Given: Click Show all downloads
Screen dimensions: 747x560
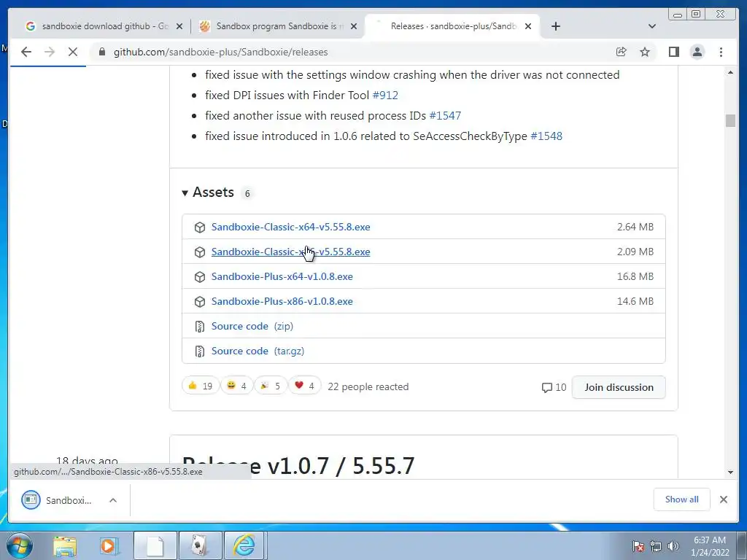Looking at the screenshot, I should 681,499.
